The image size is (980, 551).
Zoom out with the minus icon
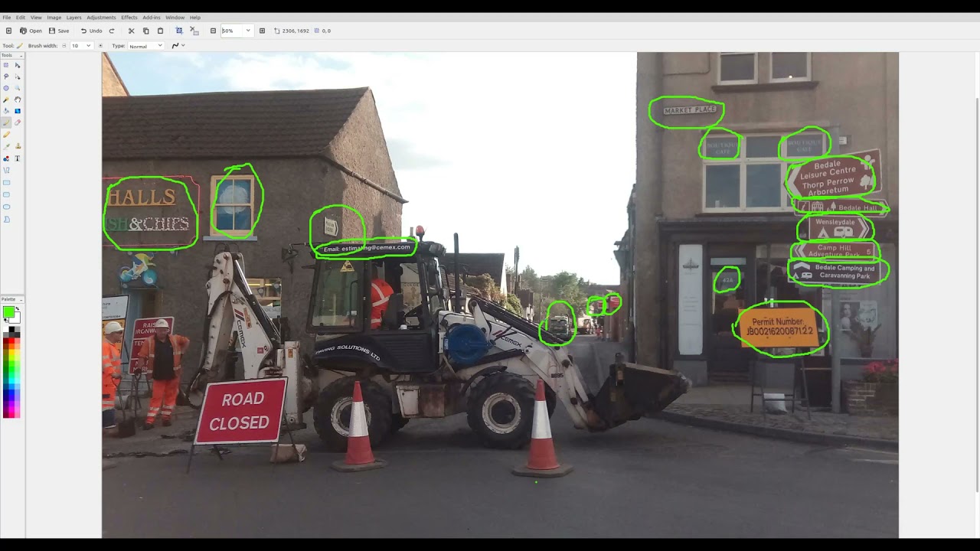[x=213, y=31]
